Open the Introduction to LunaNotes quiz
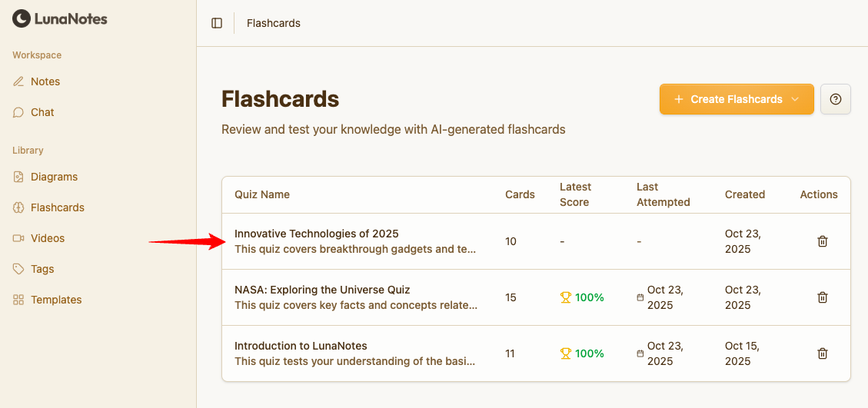868x408 pixels. (x=301, y=346)
